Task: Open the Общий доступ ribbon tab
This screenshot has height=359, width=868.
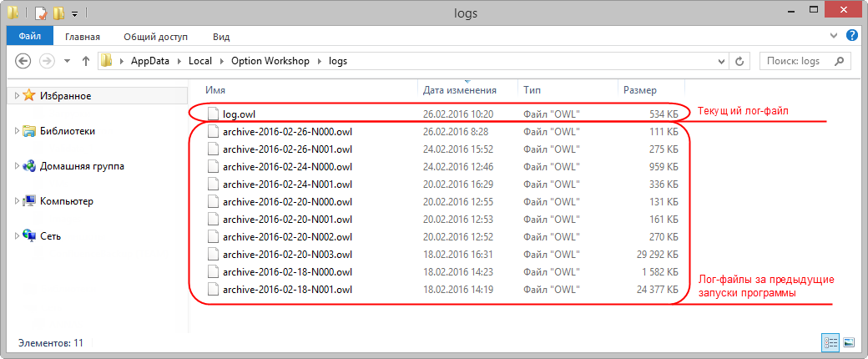Action: 155,37
